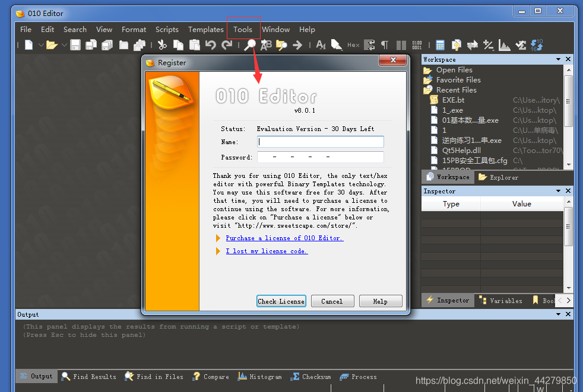Click the Cut scissors icon
The height and width of the screenshot is (392, 583).
pos(162,45)
